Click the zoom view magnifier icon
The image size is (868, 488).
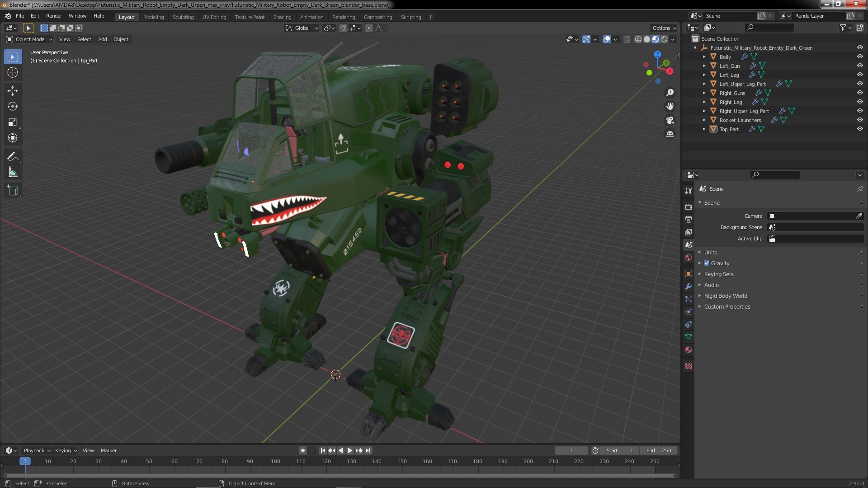pyautogui.click(x=670, y=93)
